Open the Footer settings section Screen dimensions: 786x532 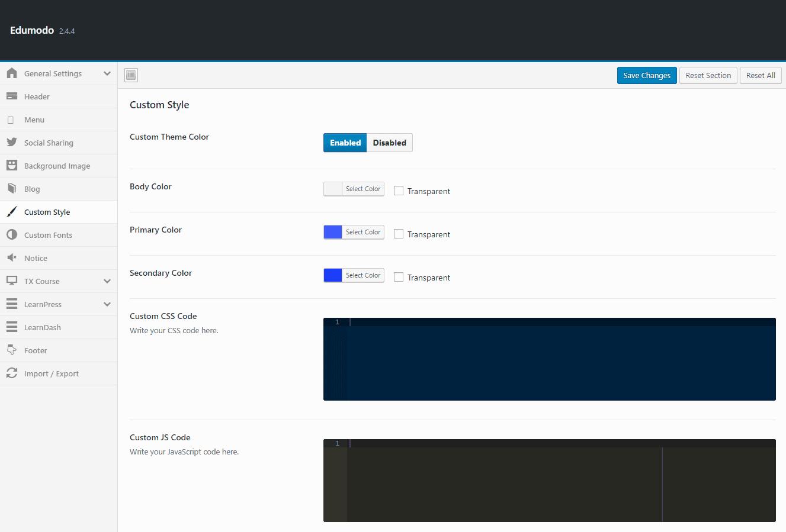(36, 350)
